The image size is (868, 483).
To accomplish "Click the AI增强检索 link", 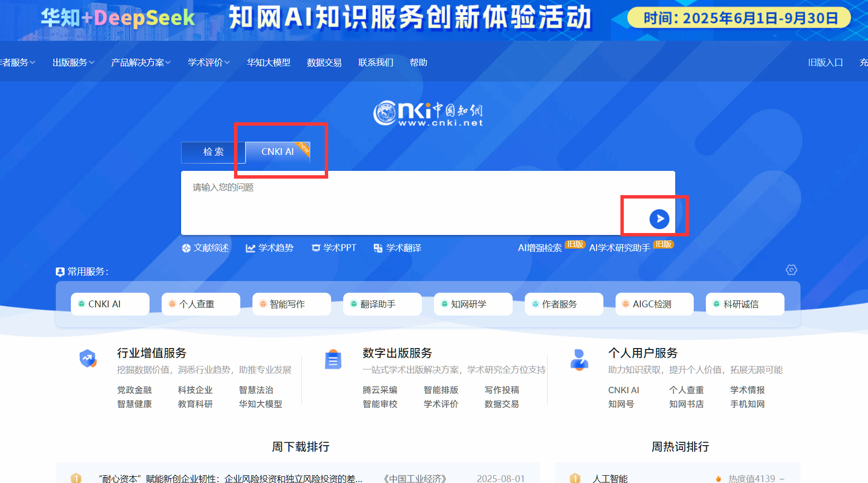I will click(x=540, y=248).
